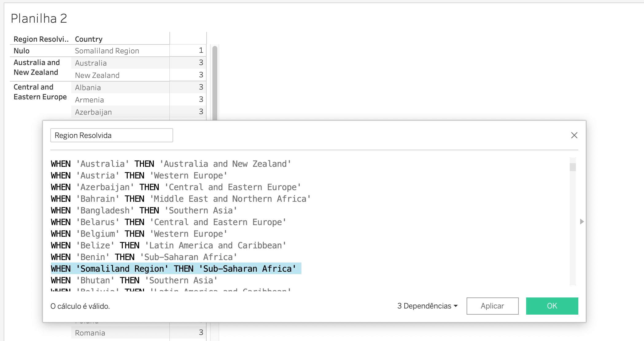
Task: Click the Romania country cell
Action: [90, 333]
